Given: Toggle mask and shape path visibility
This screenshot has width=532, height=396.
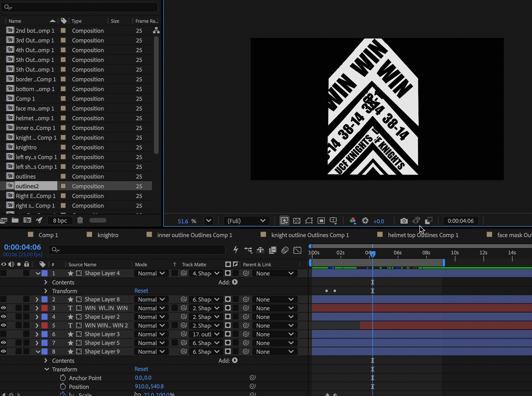Looking at the screenshot, I should tap(309, 221).
